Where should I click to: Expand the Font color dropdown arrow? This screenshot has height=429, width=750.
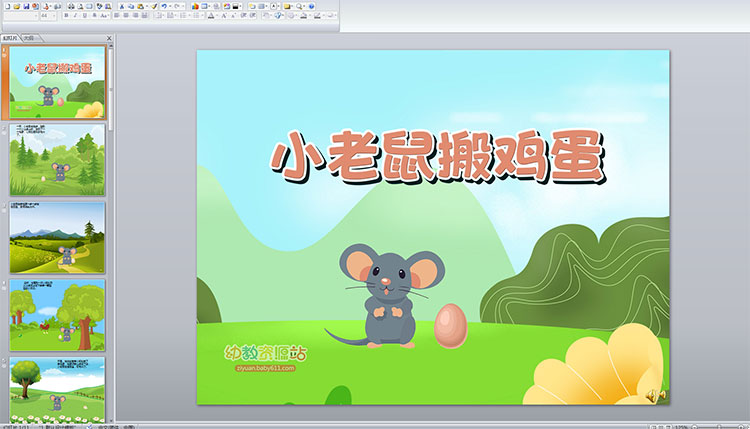(x=217, y=16)
